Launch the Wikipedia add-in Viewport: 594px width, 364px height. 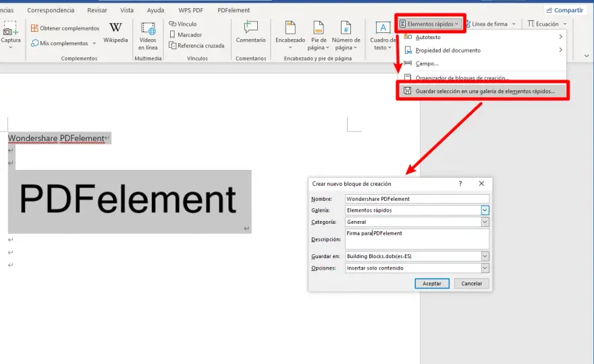coord(115,33)
